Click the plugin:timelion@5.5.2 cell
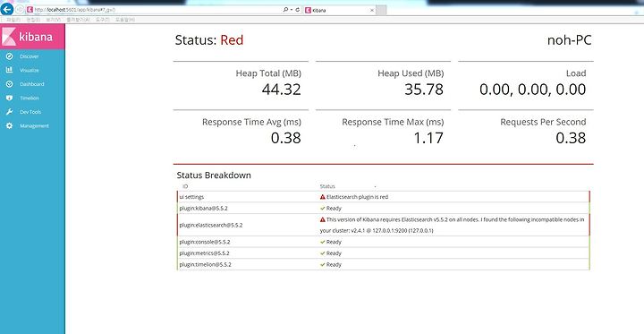The height and width of the screenshot is (334, 644). 205,264
